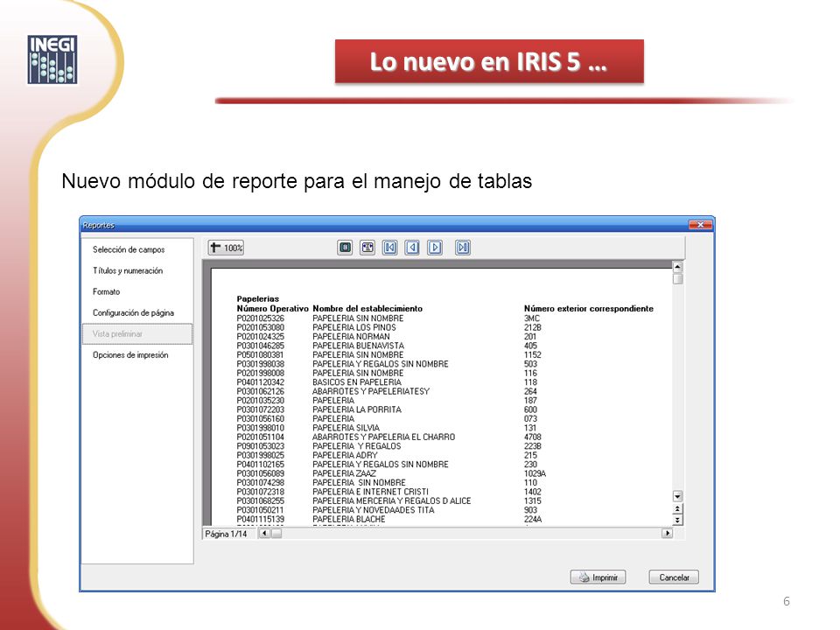Click PAPELERIA SILVIA entry
This screenshot has height=630, width=840.
tap(346, 428)
